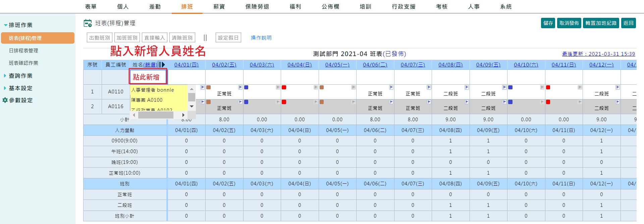Click the 點此新增 name input field
The height and width of the screenshot is (224, 644).
pos(148,77)
